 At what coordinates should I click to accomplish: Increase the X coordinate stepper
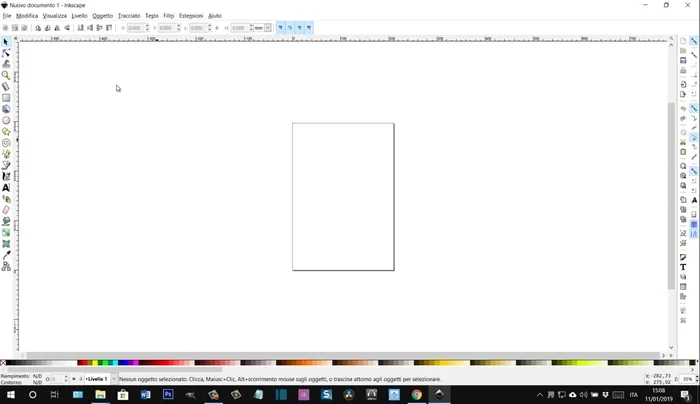pyautogui.click(x=147, y=26)
